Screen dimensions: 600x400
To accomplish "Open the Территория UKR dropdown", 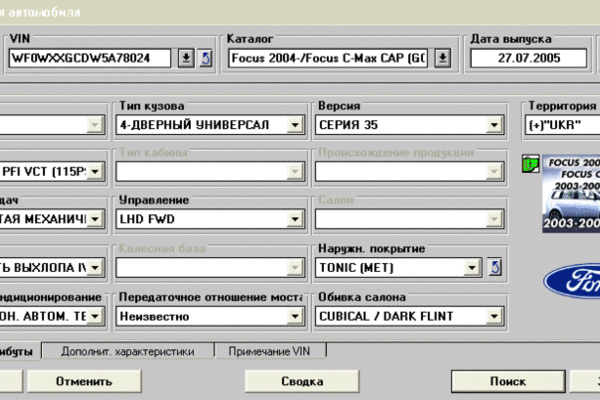I will click(x=562, y=125).
